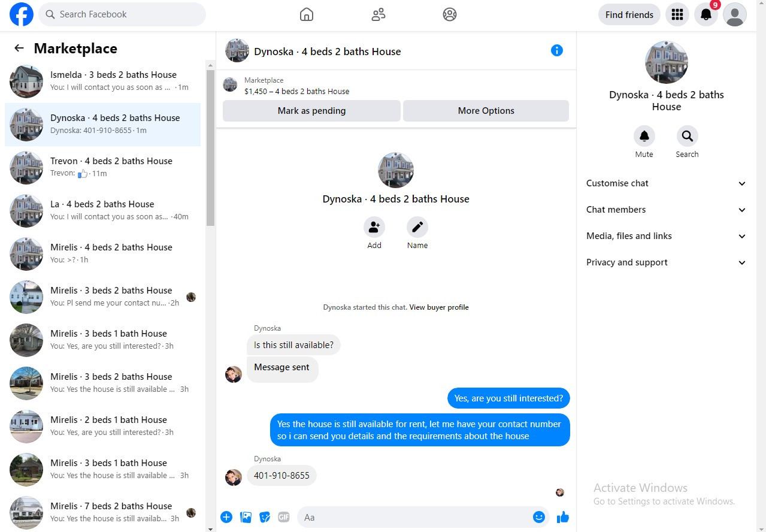
Task: Click the Name pencil edit icon
Action: [417, 227]
